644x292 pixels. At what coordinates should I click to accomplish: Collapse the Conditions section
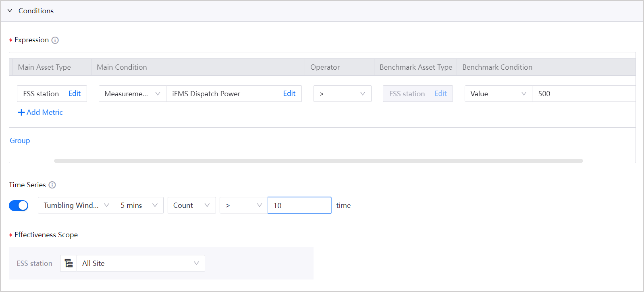point(10,11)
